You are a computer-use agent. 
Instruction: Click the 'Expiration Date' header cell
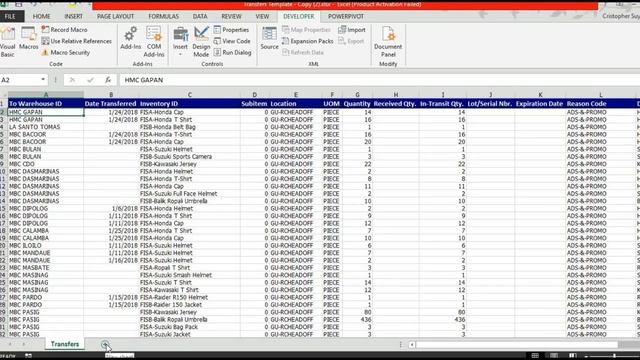(540, 104)
